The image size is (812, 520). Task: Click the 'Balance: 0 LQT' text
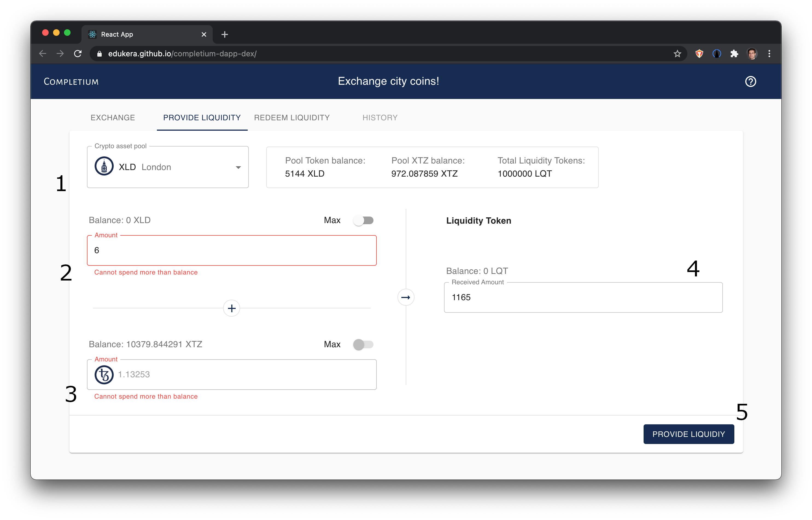477,271
